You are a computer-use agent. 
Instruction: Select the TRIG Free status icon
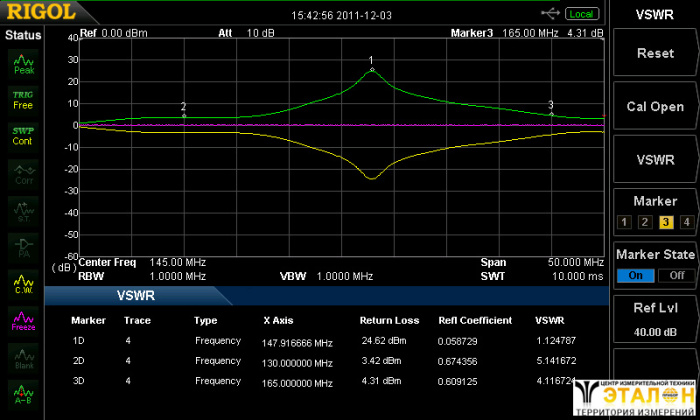(23, 99)
